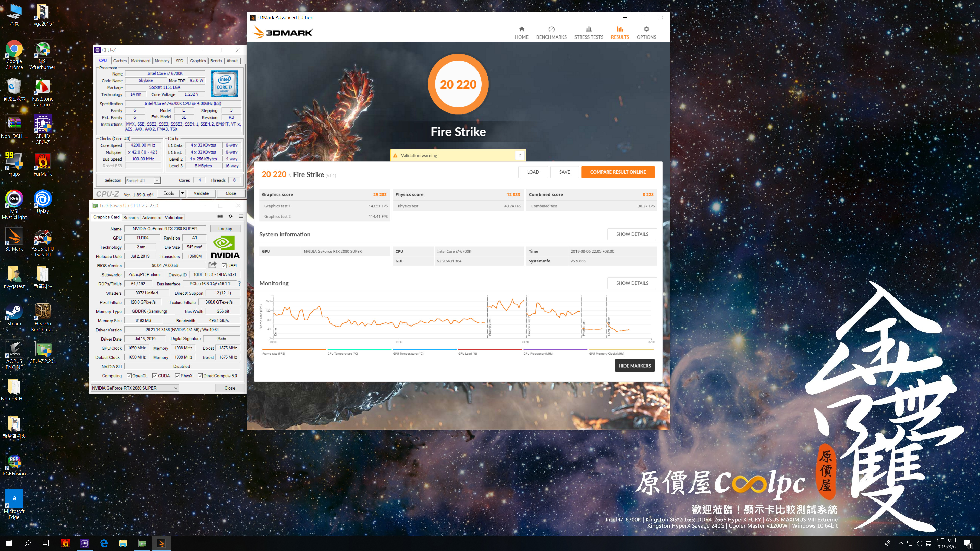
Task: Switch to Memory tab in CPU-Z
Action: point(162,61)
